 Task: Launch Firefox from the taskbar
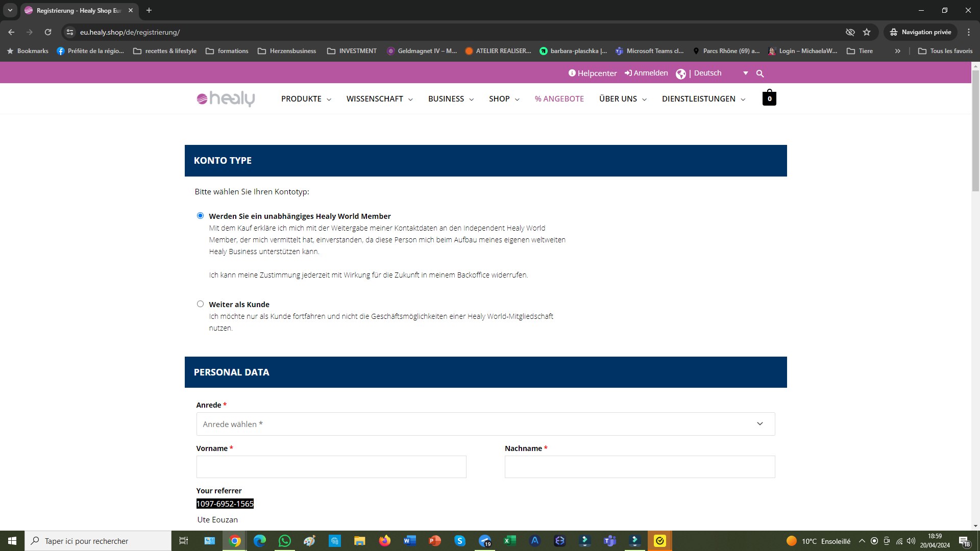pos(385,541)
